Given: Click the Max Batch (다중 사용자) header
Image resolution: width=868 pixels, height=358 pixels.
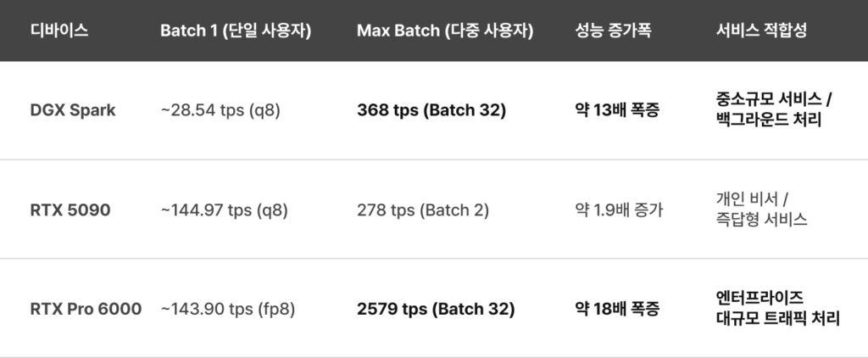Looking at the screenshot, I should click(444, 31).
